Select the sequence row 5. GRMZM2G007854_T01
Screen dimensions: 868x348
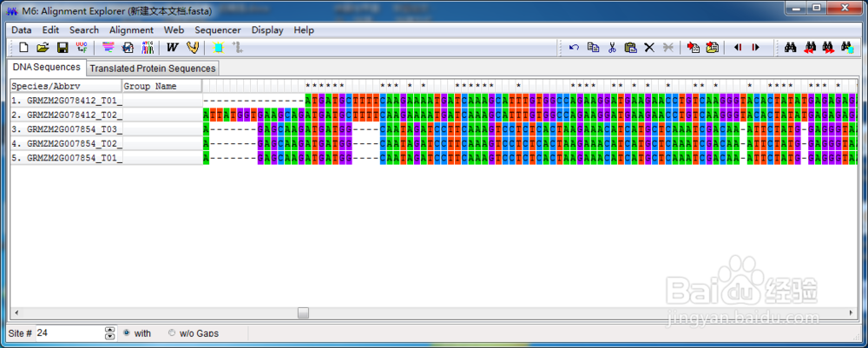[x=66, y=158]
